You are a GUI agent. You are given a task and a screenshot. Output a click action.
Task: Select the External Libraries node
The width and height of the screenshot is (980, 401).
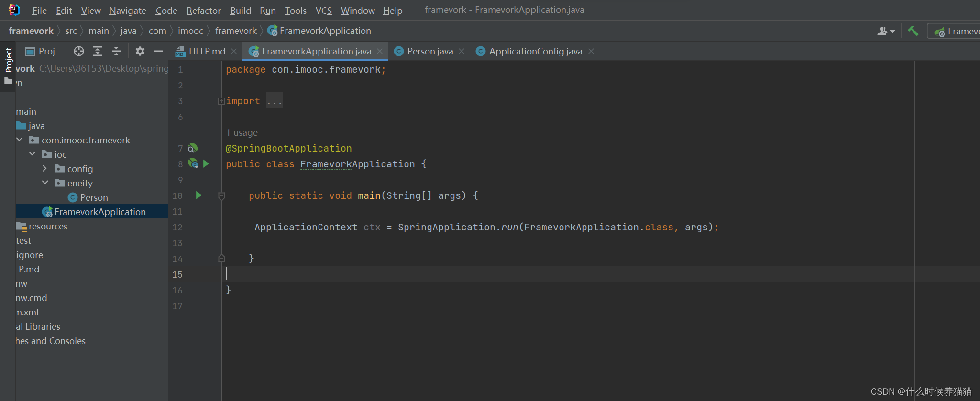38,326
